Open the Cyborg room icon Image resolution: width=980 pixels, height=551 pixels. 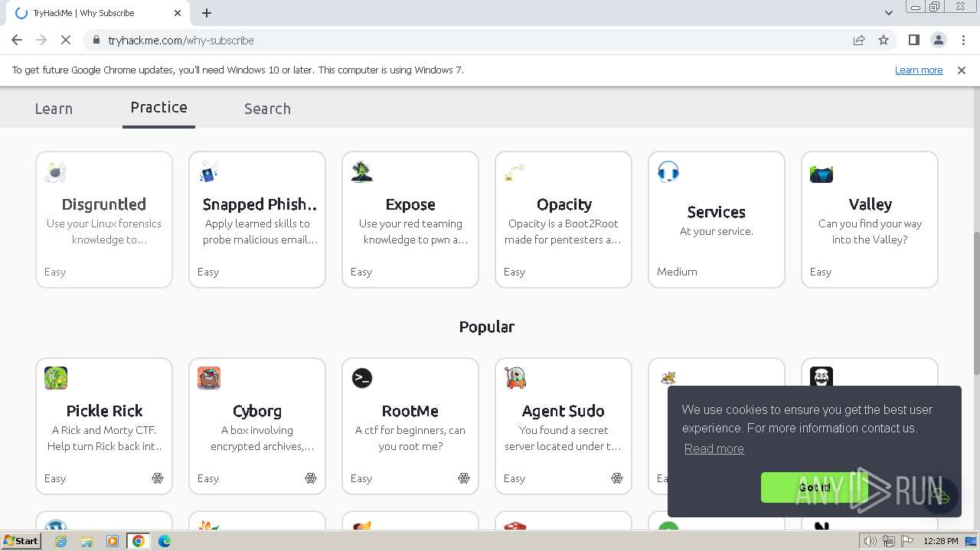[209, 378]
